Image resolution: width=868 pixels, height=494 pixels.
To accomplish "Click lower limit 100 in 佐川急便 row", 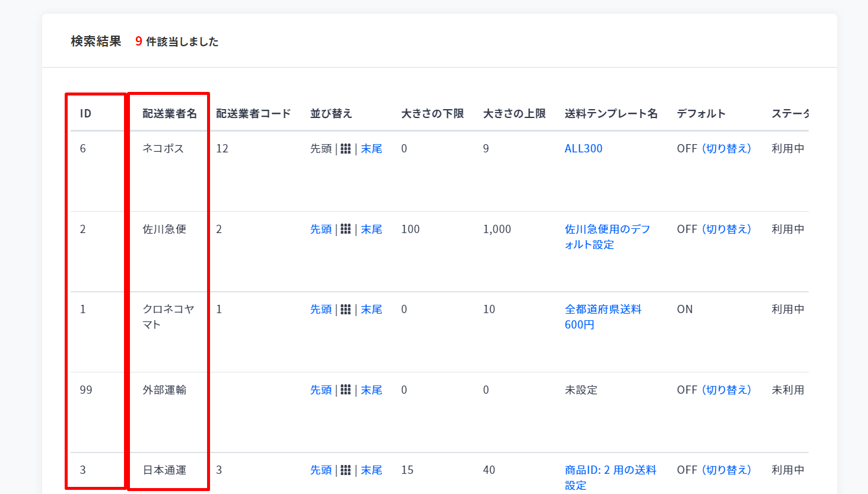I will click(x=410, y=229).
